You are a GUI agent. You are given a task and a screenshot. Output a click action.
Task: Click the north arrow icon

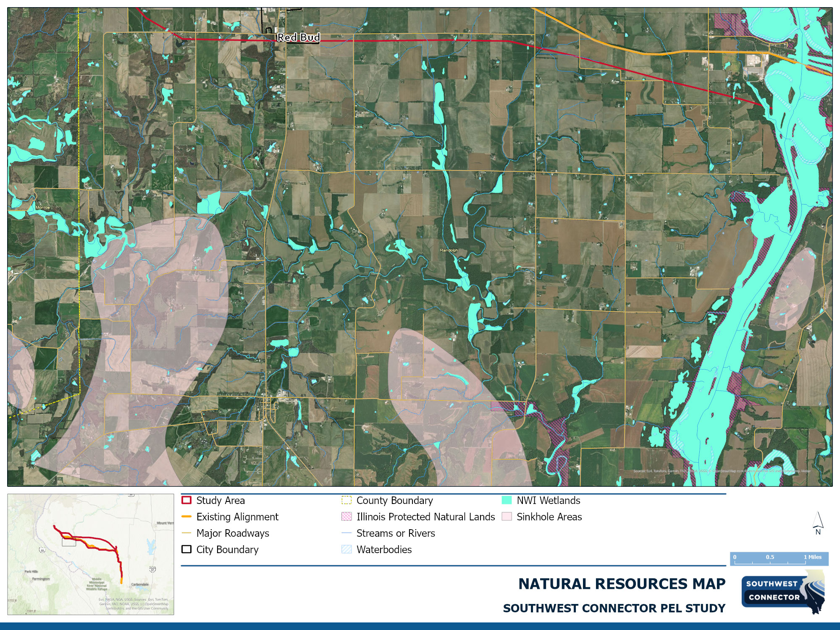(x=817, y=523)
